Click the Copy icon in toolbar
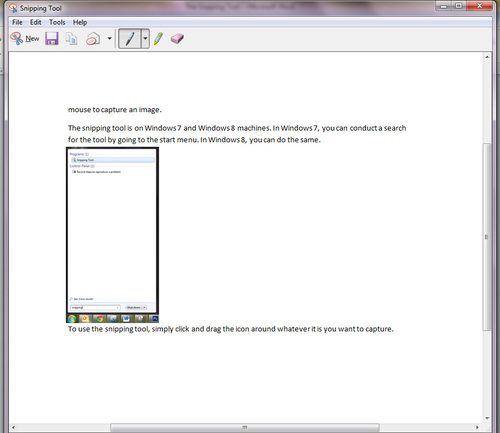This screenshot has width=500, height=433. click(x=71, y=39)
